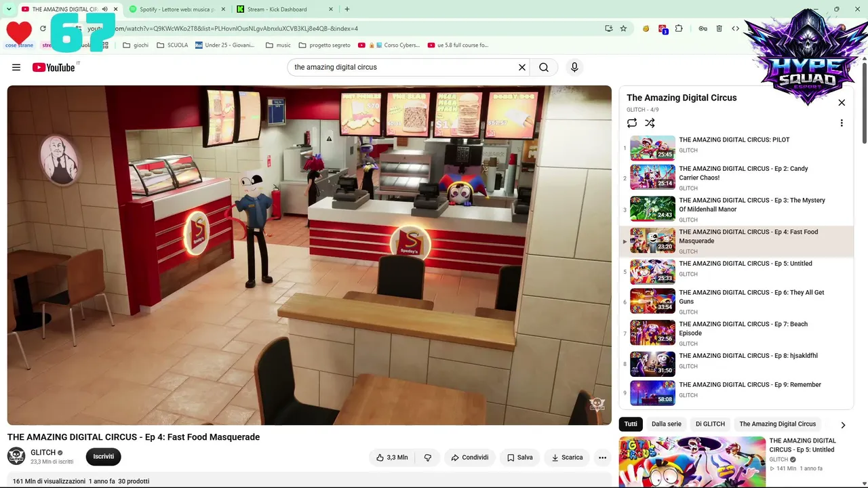Dislike the video with thumbs-down

428,457
